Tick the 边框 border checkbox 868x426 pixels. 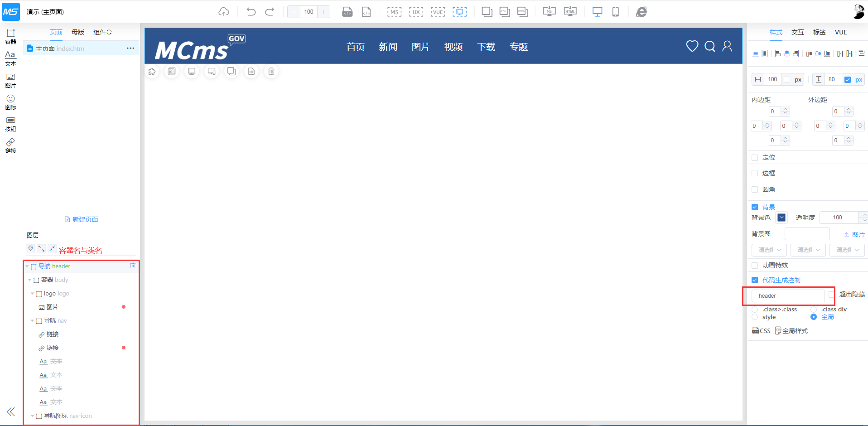755,173
